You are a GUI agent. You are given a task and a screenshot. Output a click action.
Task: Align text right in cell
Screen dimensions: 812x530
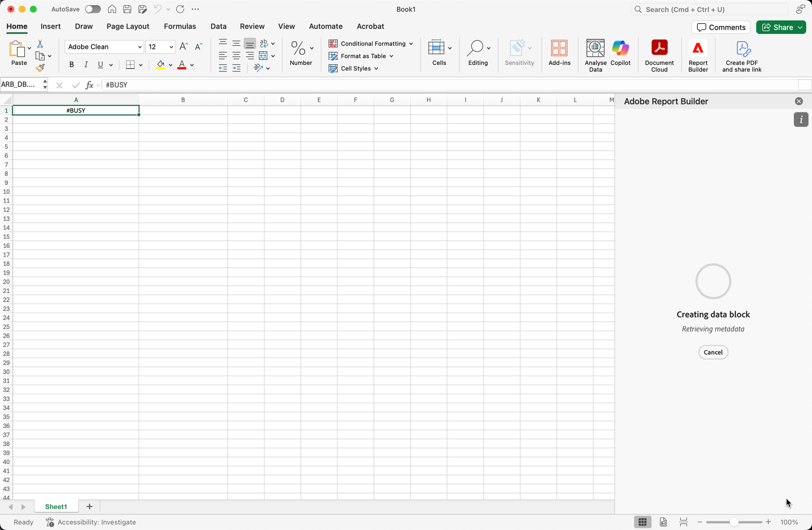250,56
